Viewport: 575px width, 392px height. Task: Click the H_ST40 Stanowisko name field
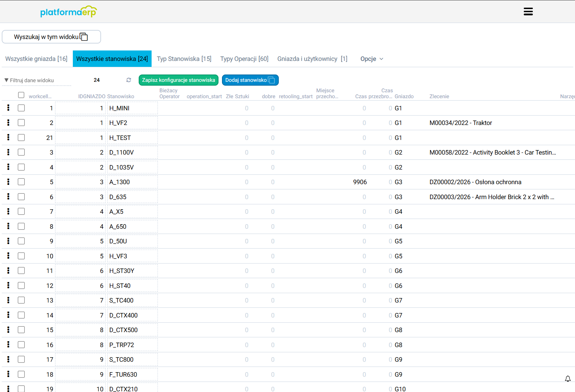pyautogui.click(x=132, y=285)
